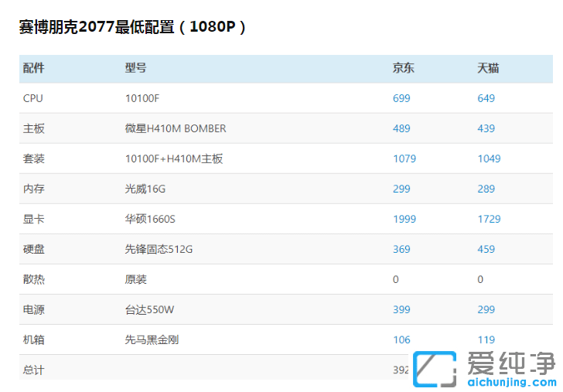Click the 京东 column header

click(404, 68)
